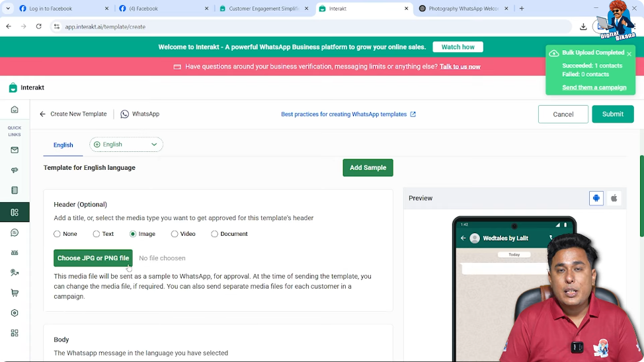Select the Text header radio option
Screen dimensions: 644x362
[96, 234]
